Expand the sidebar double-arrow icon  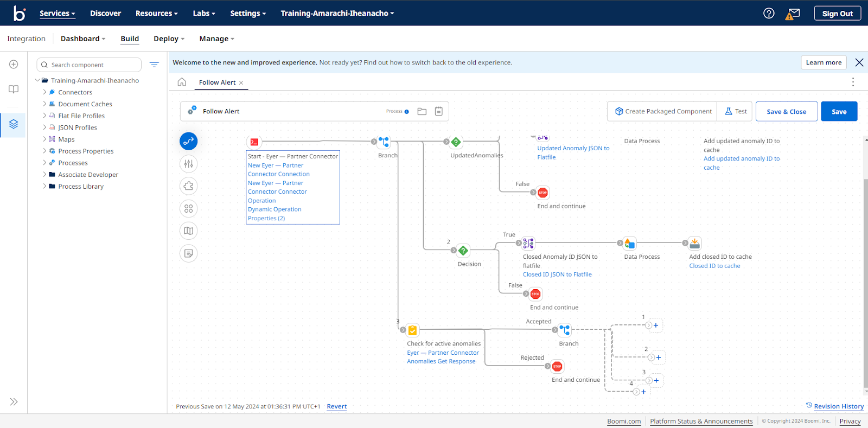tap(14, 402)
